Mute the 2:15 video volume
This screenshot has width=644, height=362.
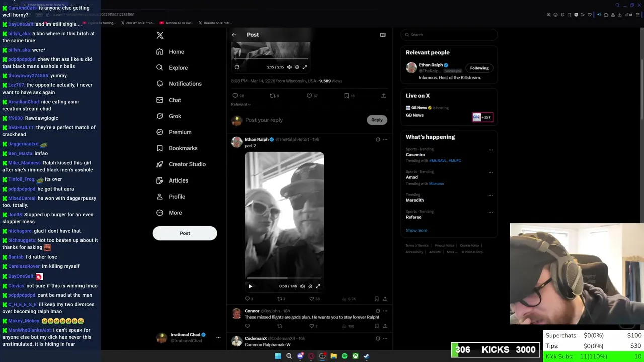(x=289, y=67)
